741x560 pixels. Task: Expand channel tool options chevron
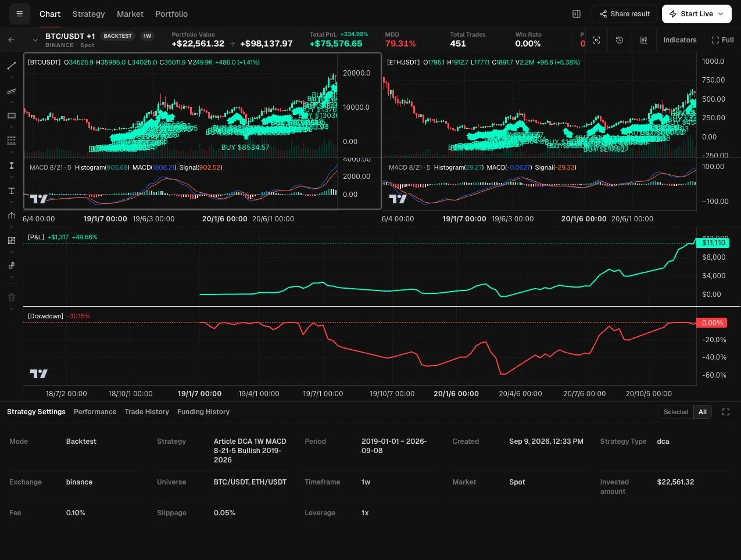click(11, 102)
